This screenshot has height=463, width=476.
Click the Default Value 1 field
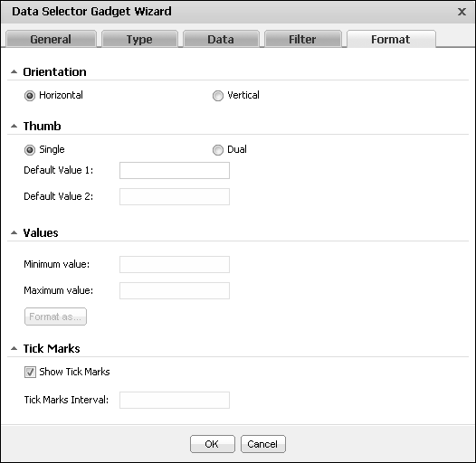click(175, 171)
